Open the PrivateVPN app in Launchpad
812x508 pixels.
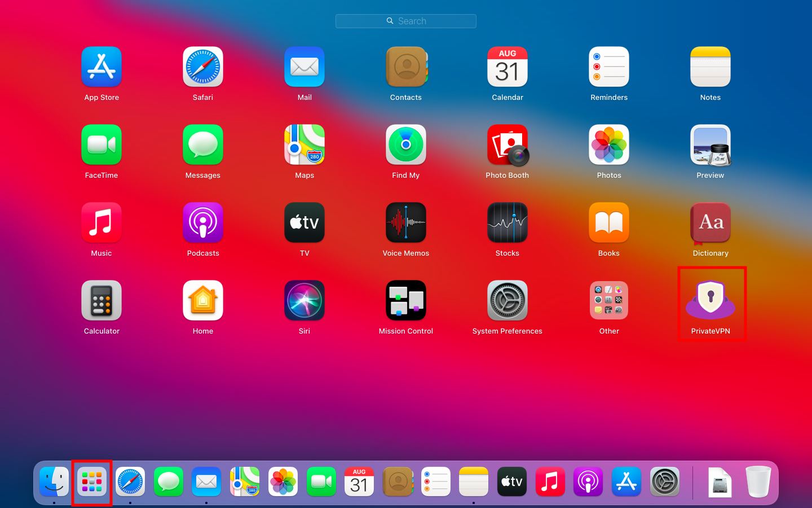(x=710, y=300)
